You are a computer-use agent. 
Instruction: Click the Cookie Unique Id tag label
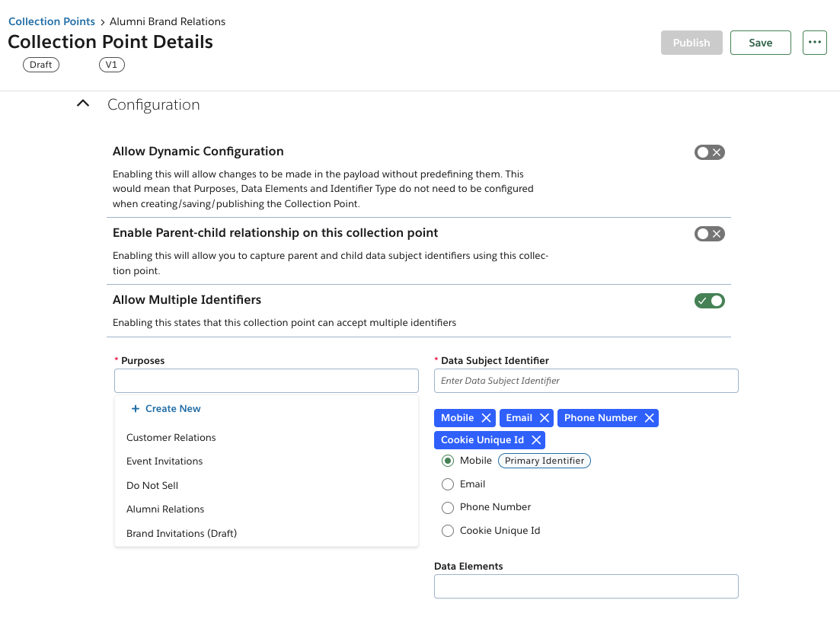[x=482, y=440]
